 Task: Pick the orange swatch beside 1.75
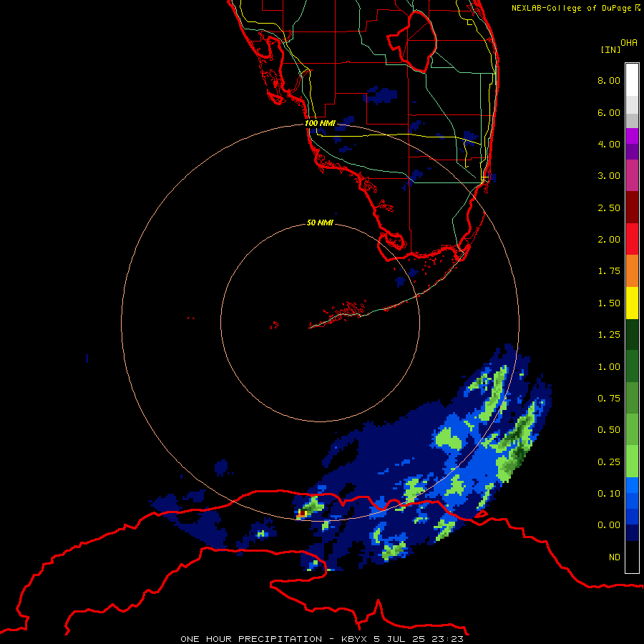coord(632,271)
